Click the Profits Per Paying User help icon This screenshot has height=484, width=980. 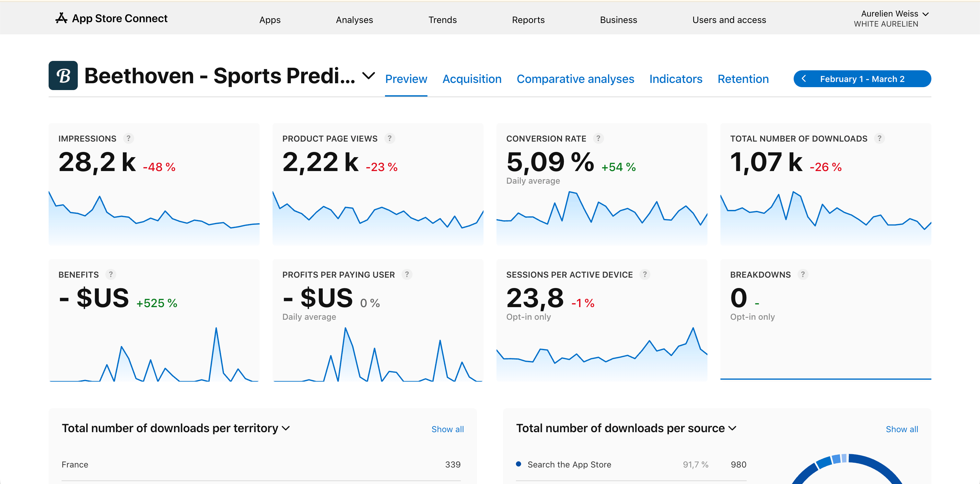pos(407,274)
